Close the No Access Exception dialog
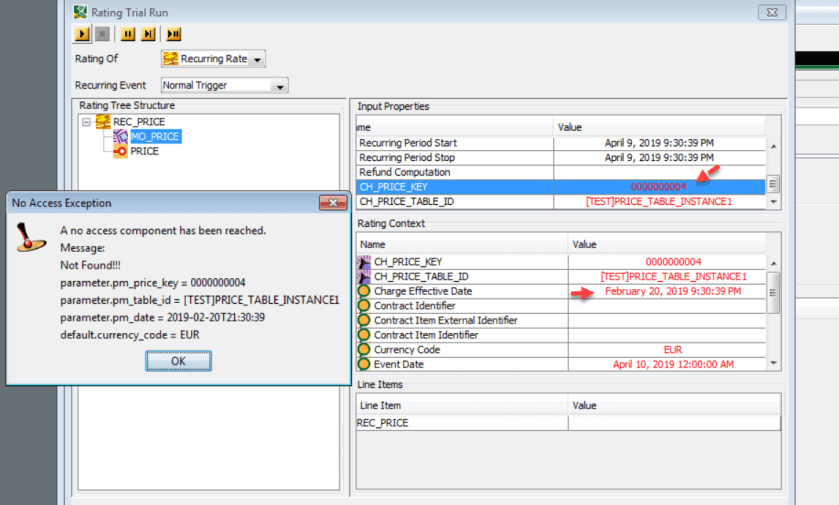The width and height of the screenshot is (839, 505). (332, 203)
